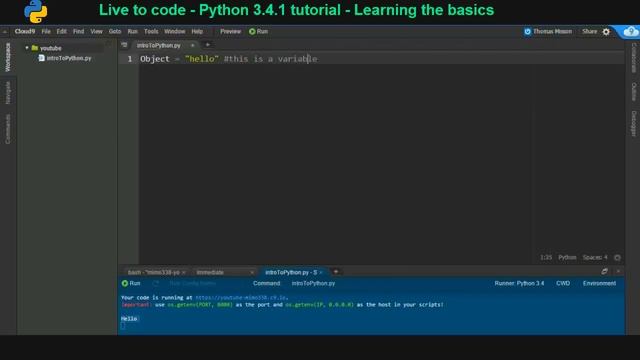640x360 pixels.
Task: Click the Cloud9 cloud icon at top right
Action: 631,31
